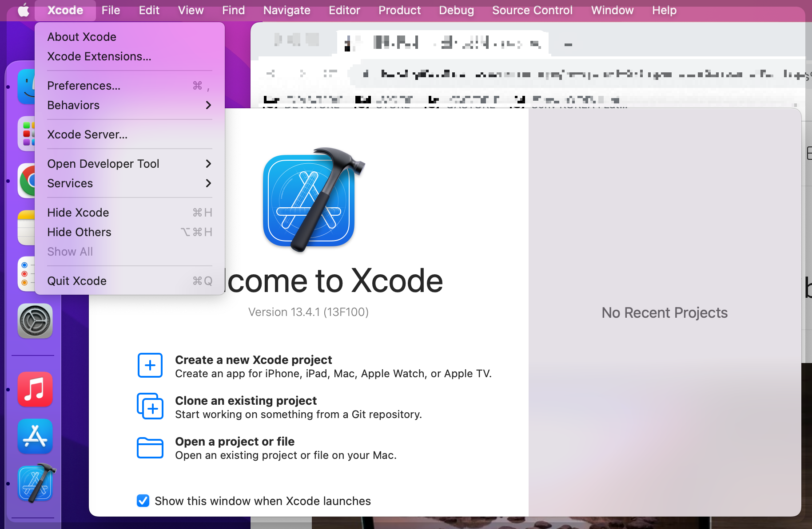Open the Apple menu icon
Screen dimensions: 812x529
(x=24, y=10)
